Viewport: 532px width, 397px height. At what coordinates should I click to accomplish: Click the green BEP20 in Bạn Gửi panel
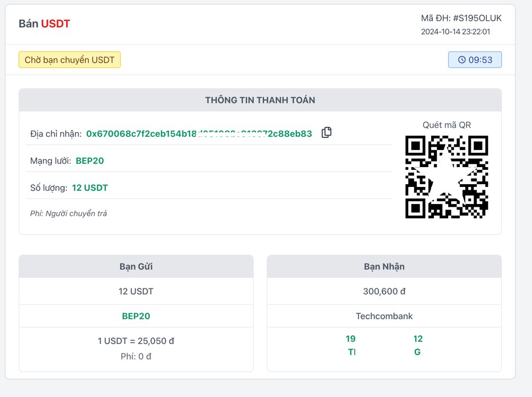136,316
